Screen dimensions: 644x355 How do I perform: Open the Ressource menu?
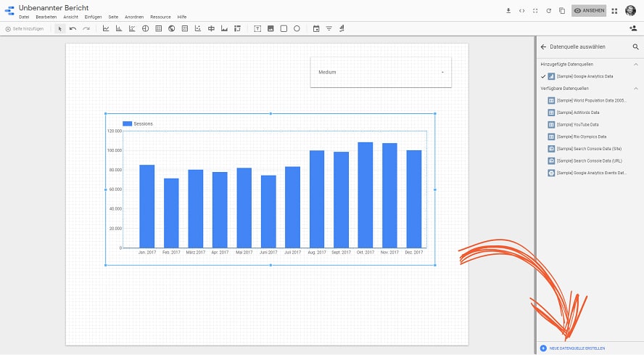pos(160,17)
